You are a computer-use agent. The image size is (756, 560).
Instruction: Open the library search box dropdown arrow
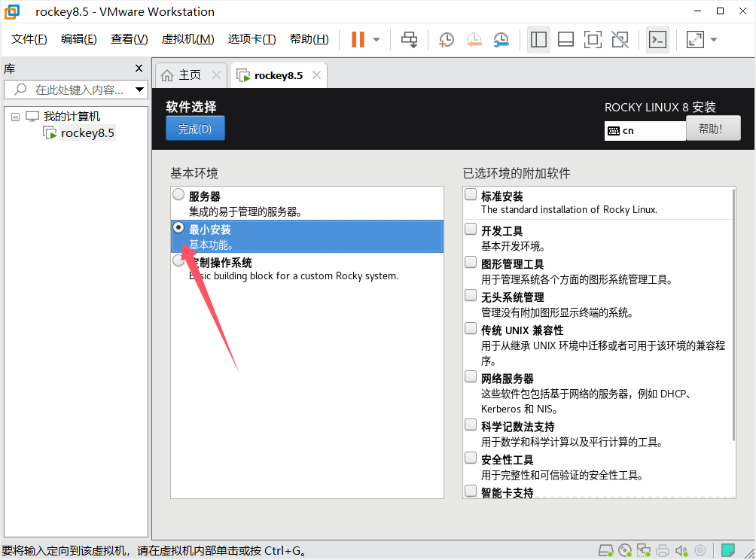[x=139, y=90]
